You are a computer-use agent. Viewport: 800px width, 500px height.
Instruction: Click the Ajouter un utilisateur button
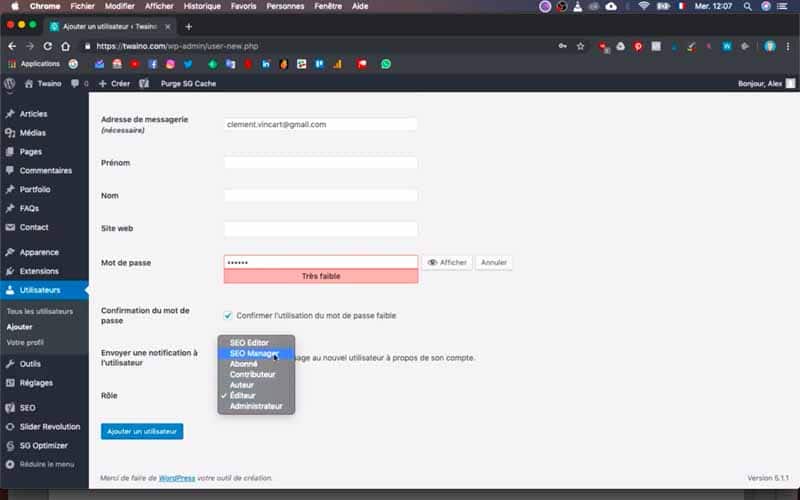pyautogui.click(x=142, y=431)
